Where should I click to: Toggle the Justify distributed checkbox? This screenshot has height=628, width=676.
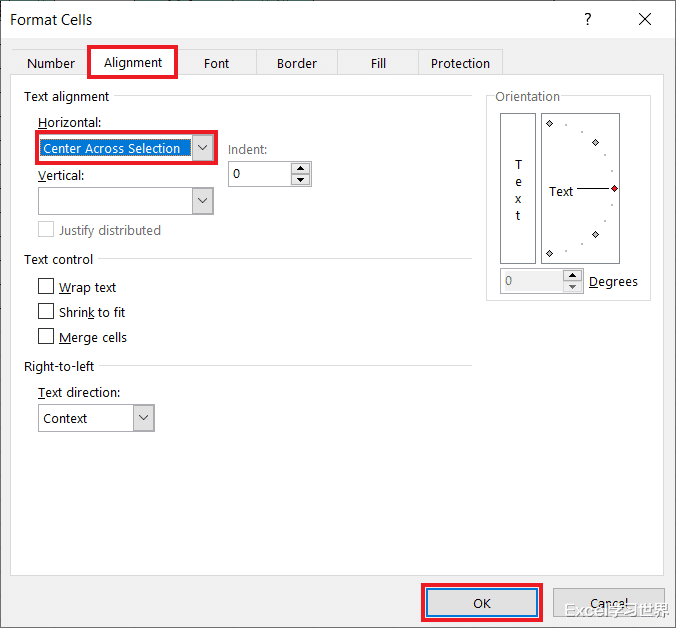[x=46, y=230]
